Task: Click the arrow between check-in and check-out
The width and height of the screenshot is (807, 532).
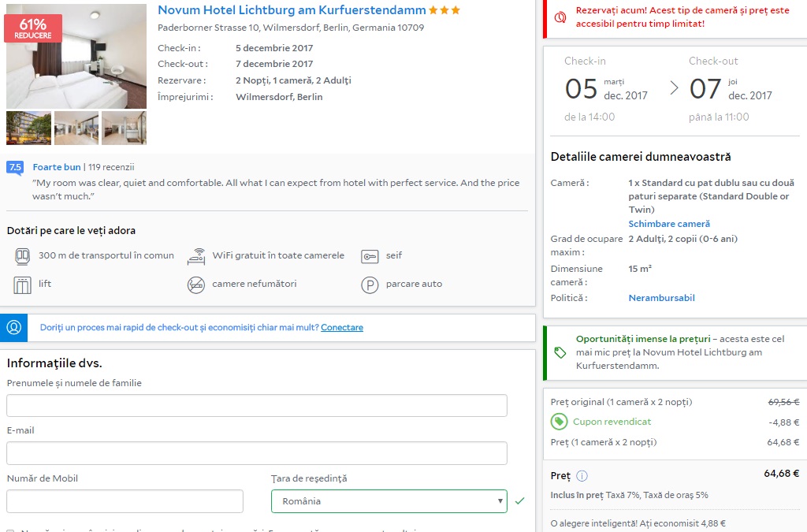Action: (x=674, y=88)
